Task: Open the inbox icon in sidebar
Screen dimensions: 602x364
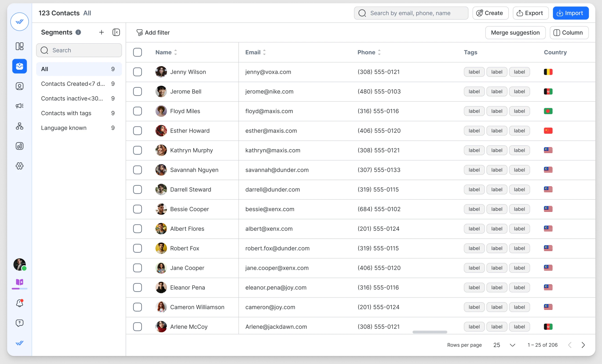Action: (20, 66)
